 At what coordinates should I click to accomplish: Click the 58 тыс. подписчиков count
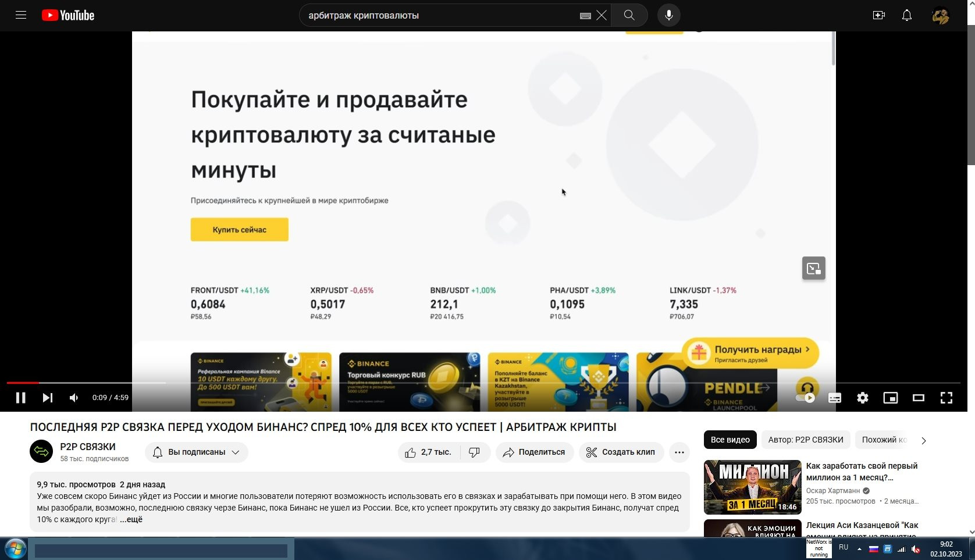tap(94, 459)
